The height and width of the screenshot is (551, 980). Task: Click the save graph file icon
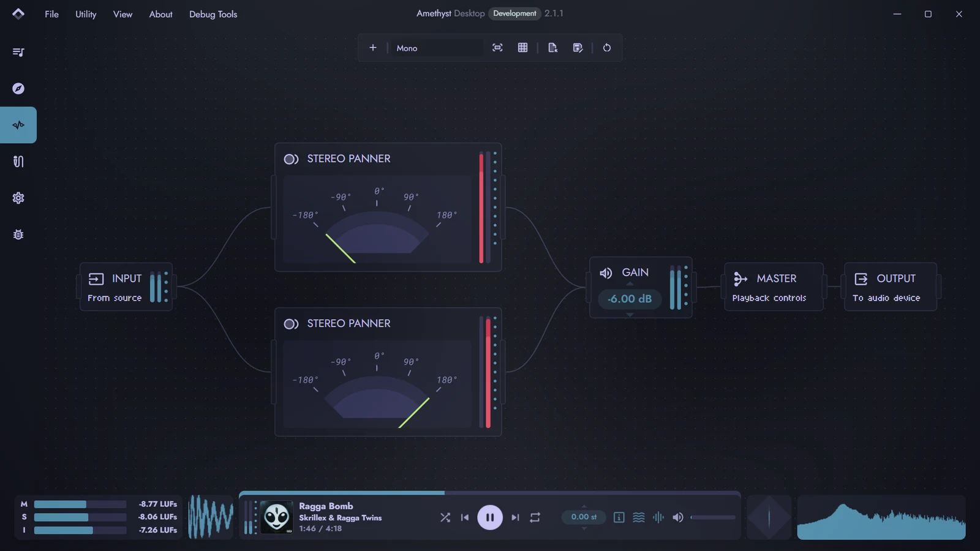tap(578, 48)
